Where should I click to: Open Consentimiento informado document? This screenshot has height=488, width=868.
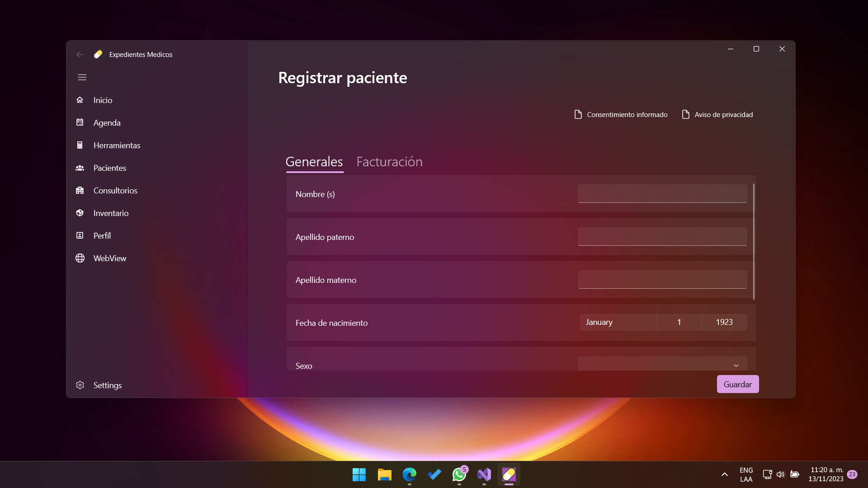pyautogui.click(x=621, y=115)
